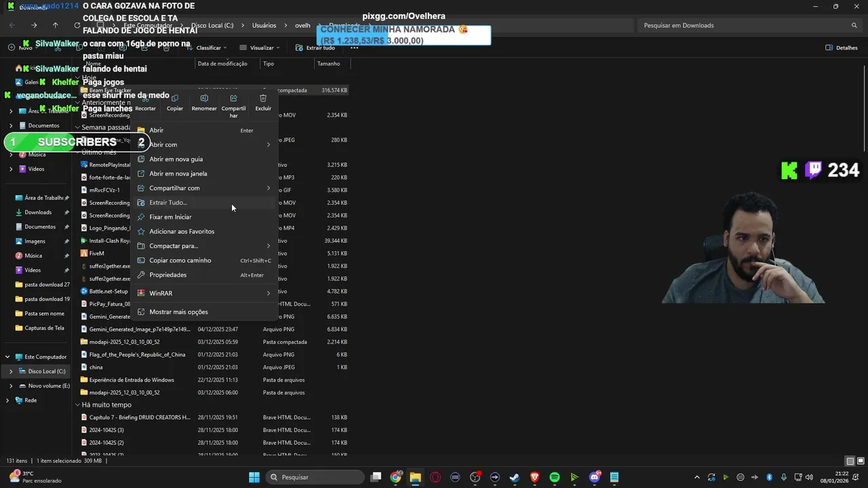Click the taskbar Pesquisar search box
The width and height of the screenshot is (868, 488).
click(x=315, y=477)
